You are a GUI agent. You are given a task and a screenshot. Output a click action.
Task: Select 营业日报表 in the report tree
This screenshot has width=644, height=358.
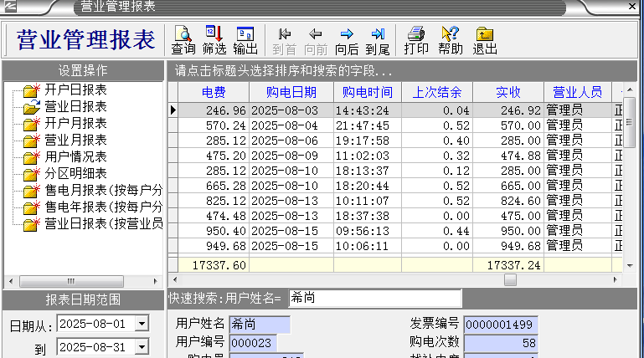(x=75, y=106)
